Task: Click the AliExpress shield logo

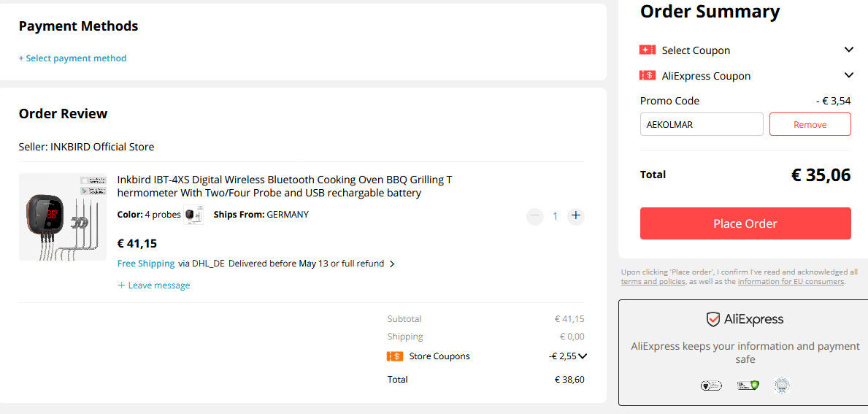Action: coord(713,319)
